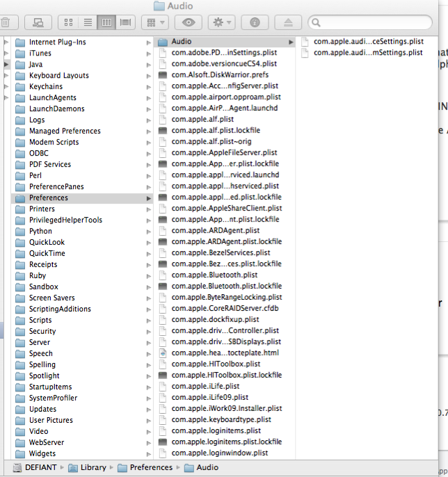Click the Get Info toolbar button
Screen dimensions: 448x477
click(x=255, y=22)
